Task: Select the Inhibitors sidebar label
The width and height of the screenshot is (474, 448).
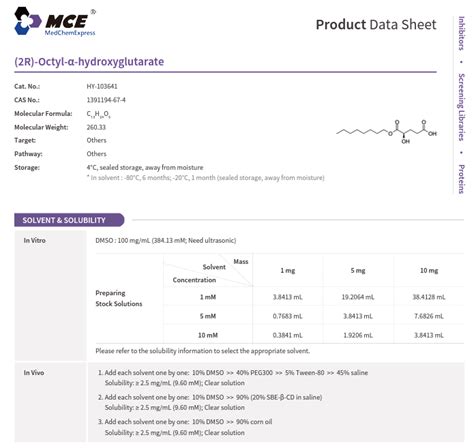Action: pyautogui.click(x=461, y=33)
